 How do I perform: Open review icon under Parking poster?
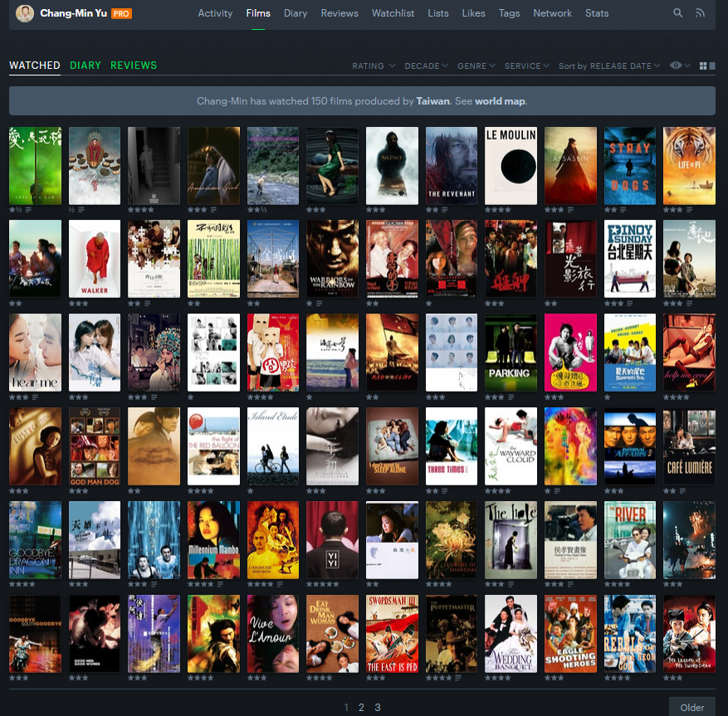tap(511, 397)
